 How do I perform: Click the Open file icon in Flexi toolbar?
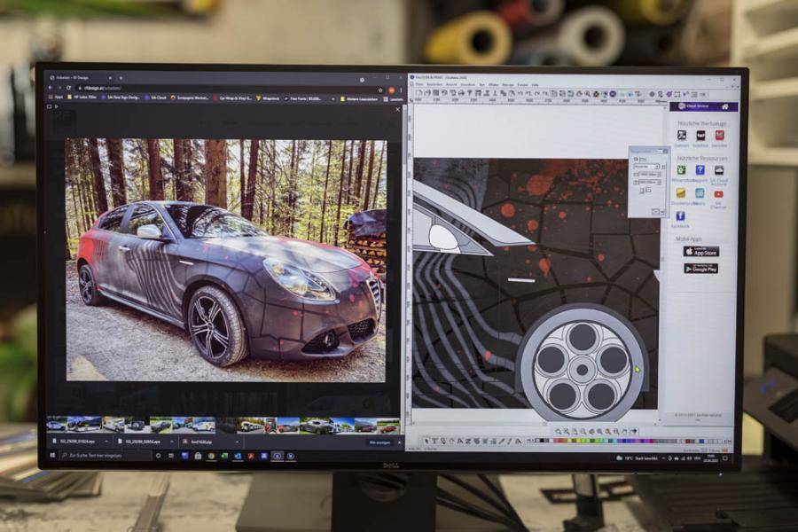tap(427, 93)
